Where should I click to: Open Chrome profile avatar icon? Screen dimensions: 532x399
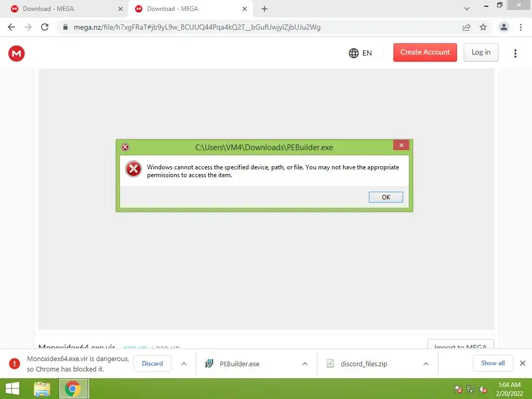point(504,27)
